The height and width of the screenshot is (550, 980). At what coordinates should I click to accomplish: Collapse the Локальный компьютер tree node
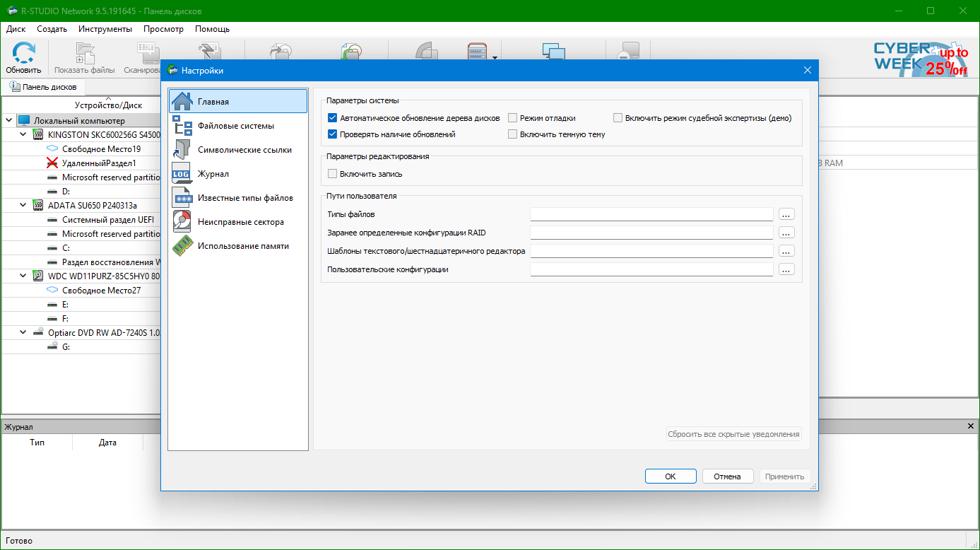click(9, 120)
